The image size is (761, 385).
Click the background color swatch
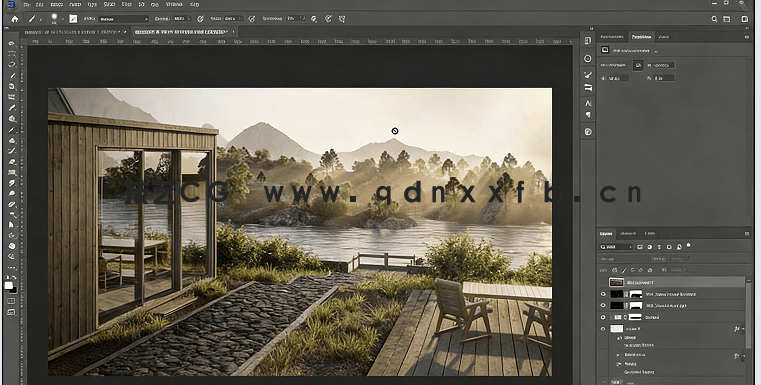14,290
